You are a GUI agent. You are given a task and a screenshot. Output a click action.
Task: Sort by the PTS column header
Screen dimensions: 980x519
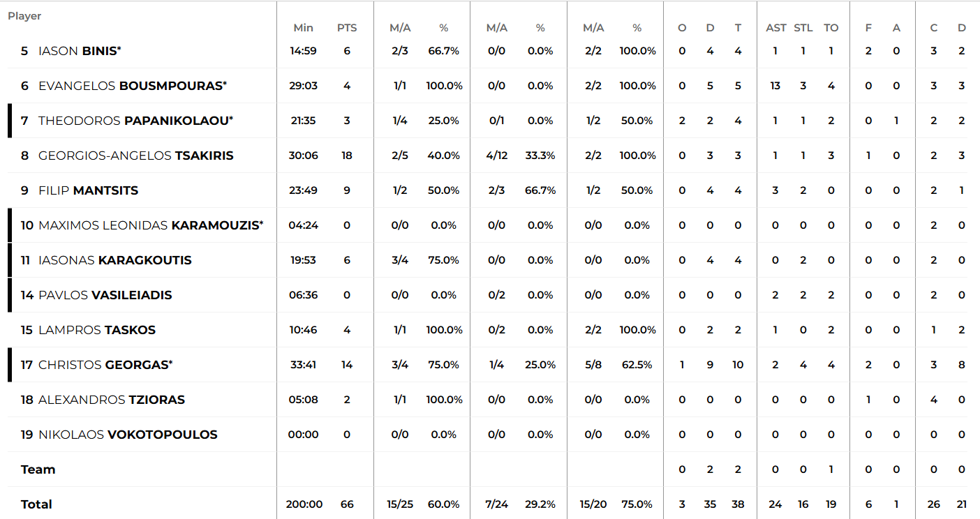347,28
